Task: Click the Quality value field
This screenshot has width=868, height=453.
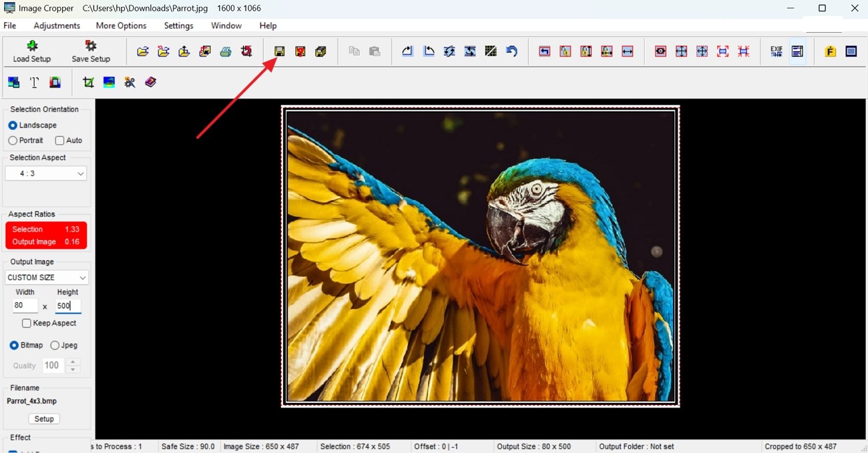Action: (x=53, y=366)
